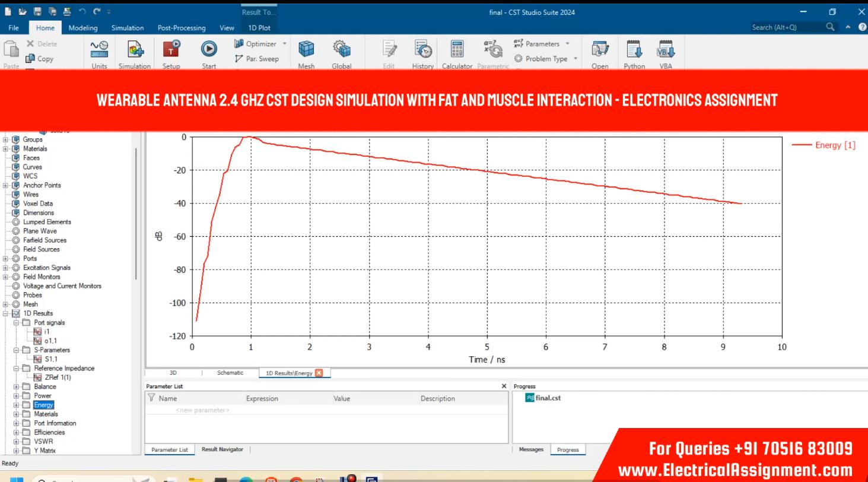Click the History list icon

(422, 50)
